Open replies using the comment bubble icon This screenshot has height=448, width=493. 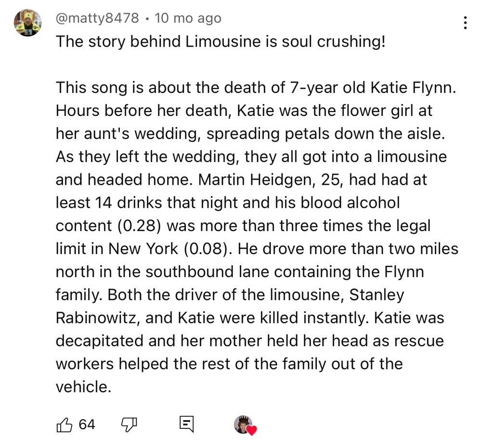pos(186,424)
